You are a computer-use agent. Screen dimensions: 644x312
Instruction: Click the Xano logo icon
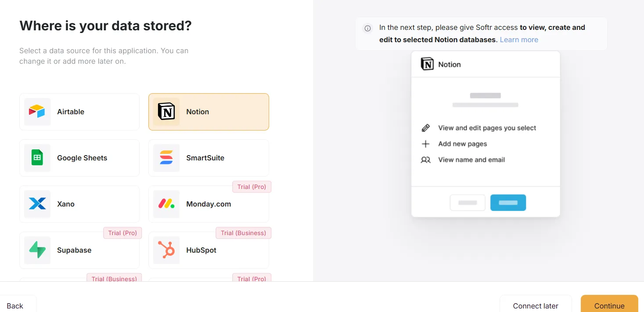(37, 204)
